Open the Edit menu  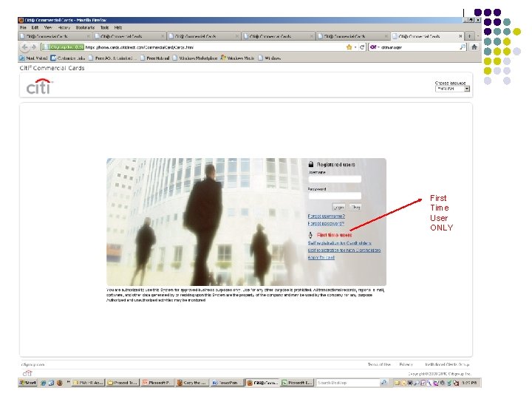point(35,27)
